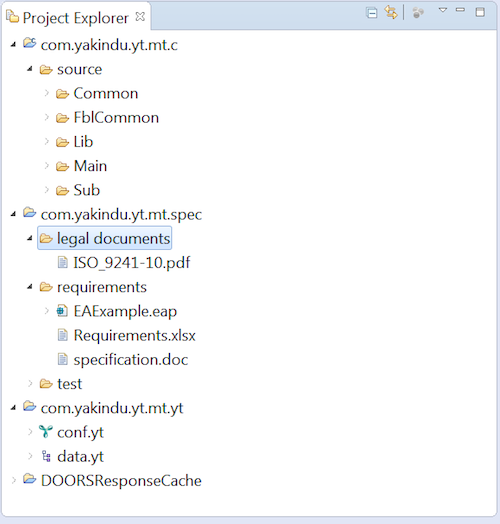Click the DOORSResponseCache project icon
This screenshot has height=524, width=500.
click(29, 480)
